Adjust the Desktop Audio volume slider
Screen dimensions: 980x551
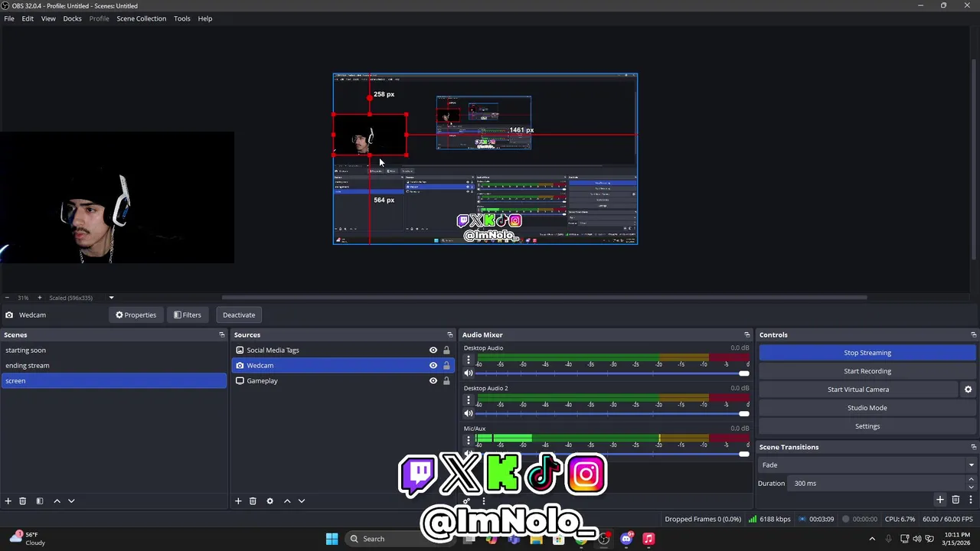tap(612, 373)
